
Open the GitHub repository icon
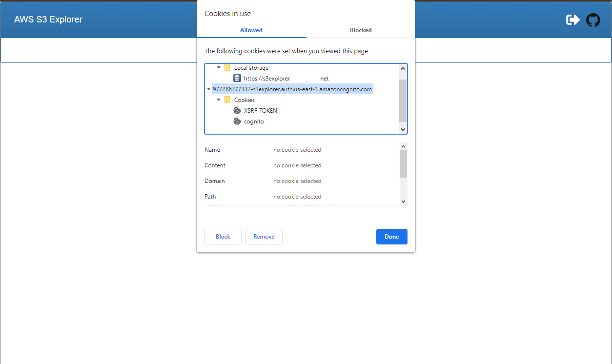pos(593,20)
